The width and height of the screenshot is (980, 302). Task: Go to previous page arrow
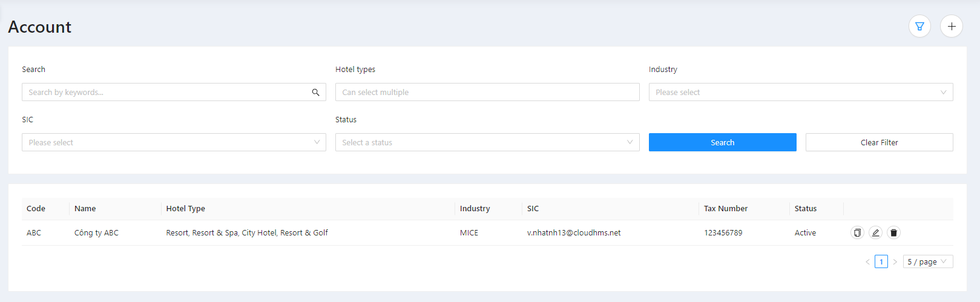[867, 262]
